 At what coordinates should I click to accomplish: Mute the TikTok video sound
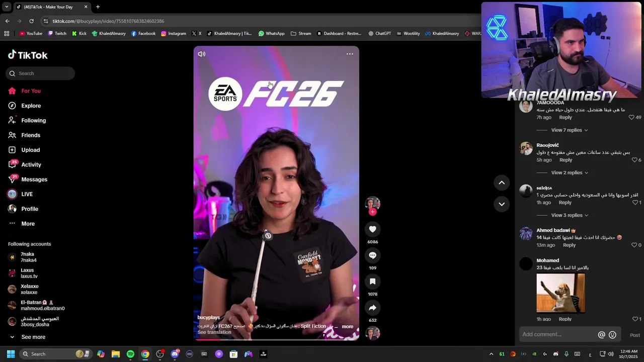[202, 54]
